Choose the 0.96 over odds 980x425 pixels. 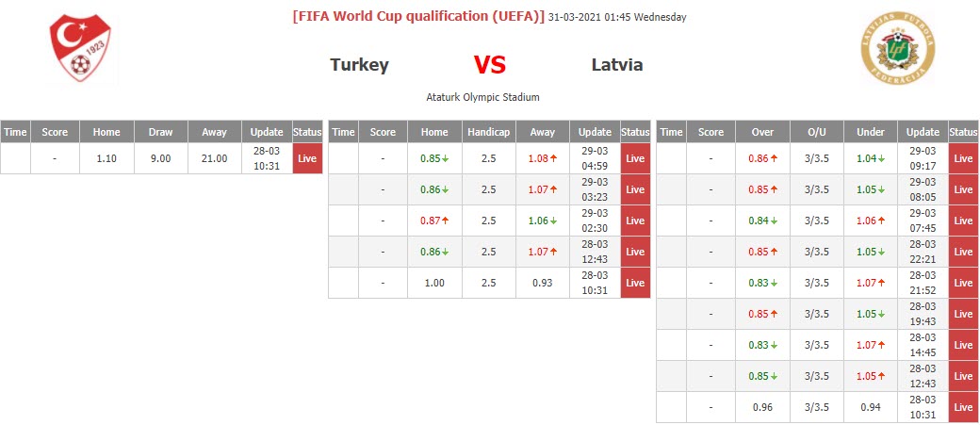tap(761, 407)
